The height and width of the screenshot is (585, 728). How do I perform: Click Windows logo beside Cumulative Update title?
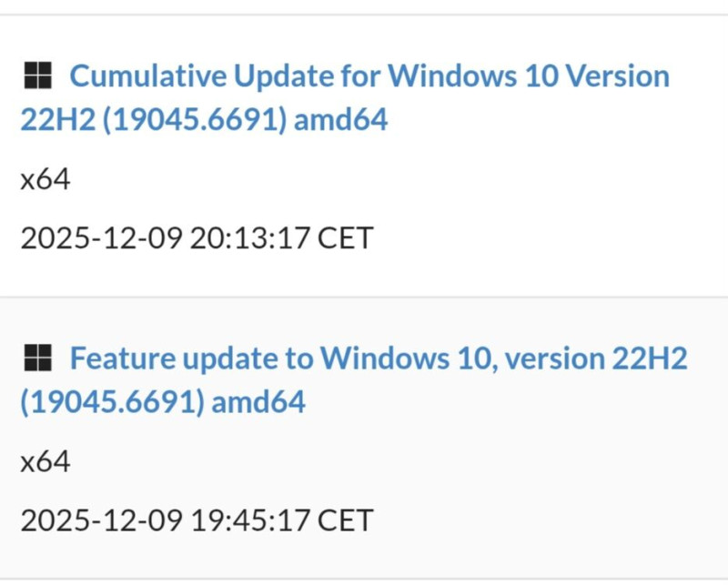pos(36,76)
